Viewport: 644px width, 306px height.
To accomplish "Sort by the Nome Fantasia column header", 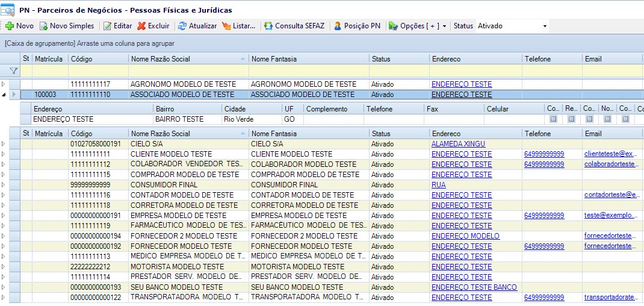I will (308, 59).
